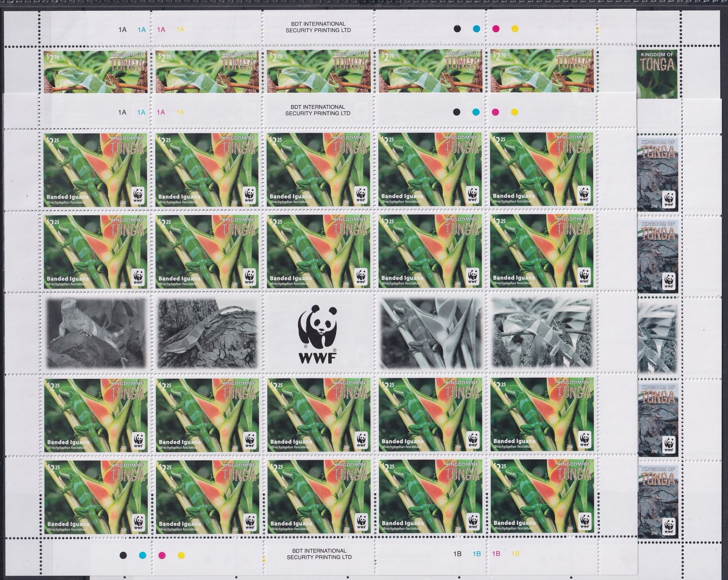
Task: Open the grayscale label of an iguana on a tree trunk
Action: tap(208, 333)
